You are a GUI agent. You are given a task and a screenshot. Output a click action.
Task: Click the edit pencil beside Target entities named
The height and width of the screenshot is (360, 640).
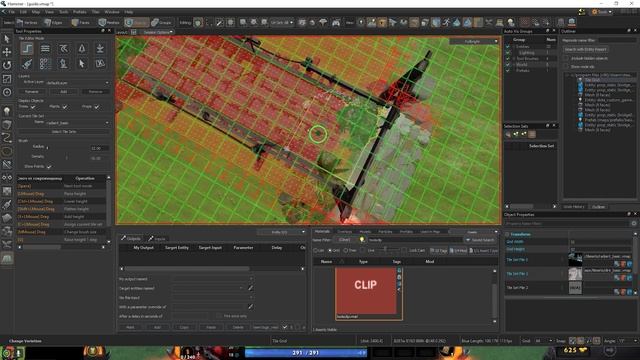(250, 288)
